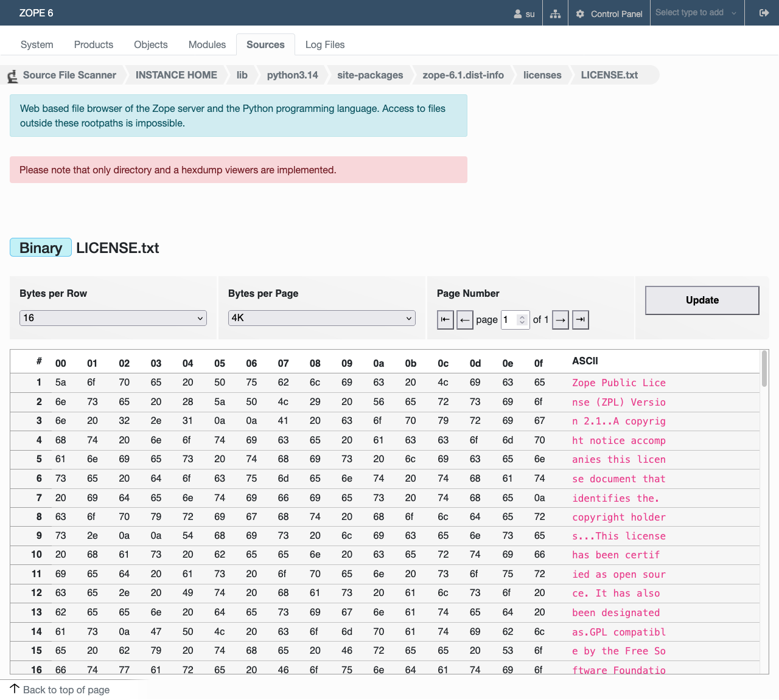Go to next page arrow button
Image resolution: width=779 pixels, height=700 pixels.
pos(561,319)
